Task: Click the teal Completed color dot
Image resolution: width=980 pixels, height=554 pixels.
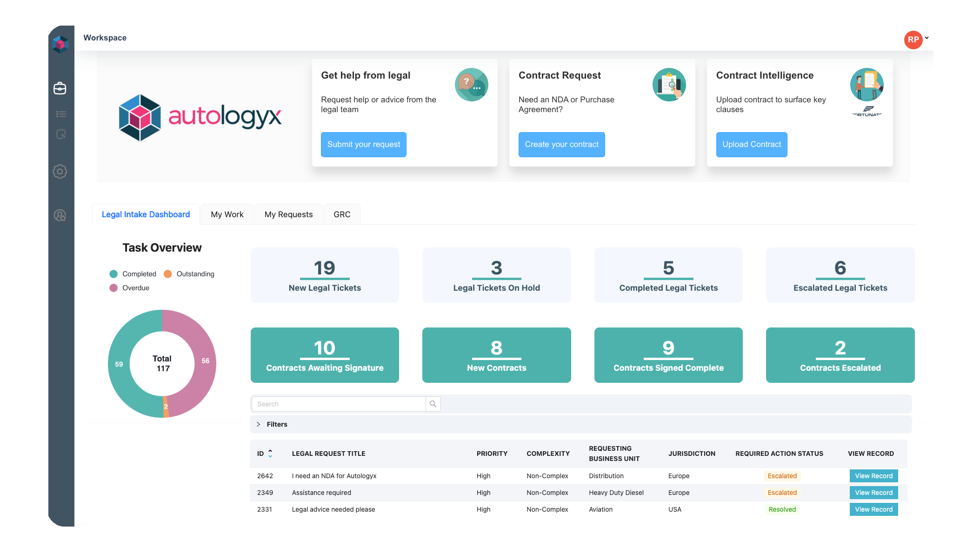Action: 113,274
